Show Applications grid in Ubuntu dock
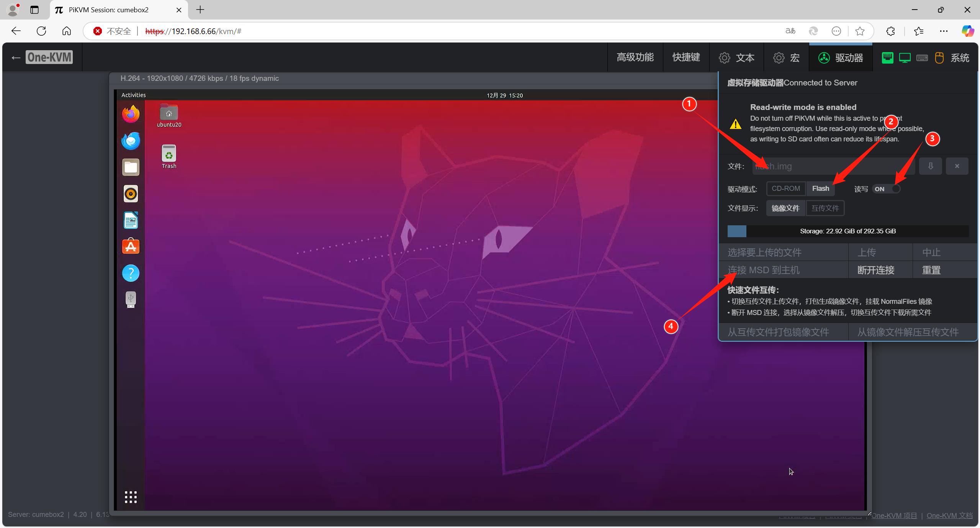The height and width of the screenshot is (528, 980). pos(131,497)
